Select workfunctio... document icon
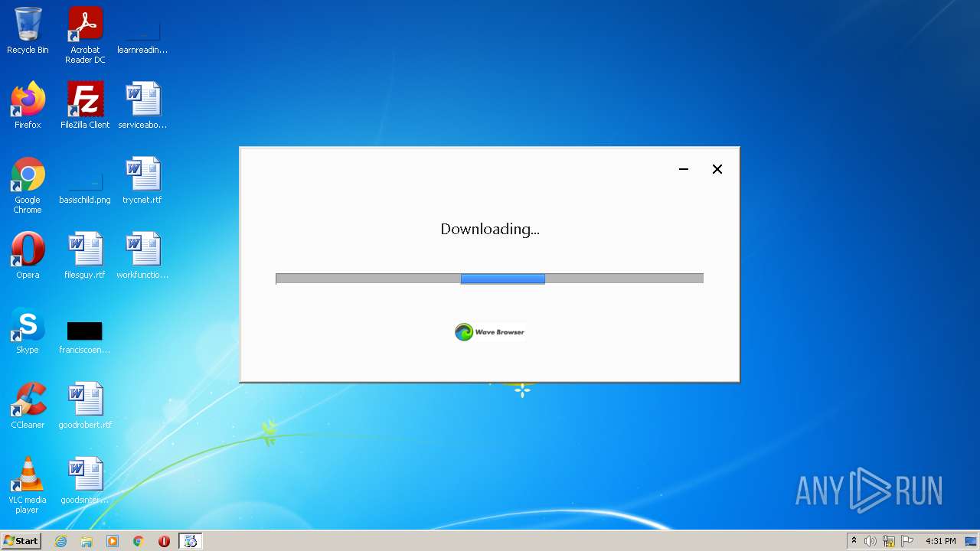 (x=142, y=256)
